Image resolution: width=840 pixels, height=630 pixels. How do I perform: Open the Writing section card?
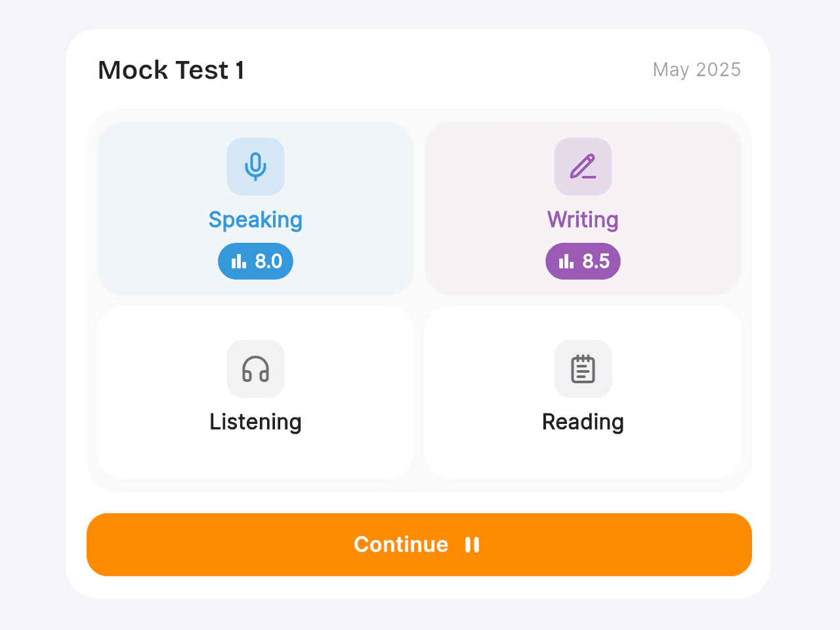tap(583, 209)
